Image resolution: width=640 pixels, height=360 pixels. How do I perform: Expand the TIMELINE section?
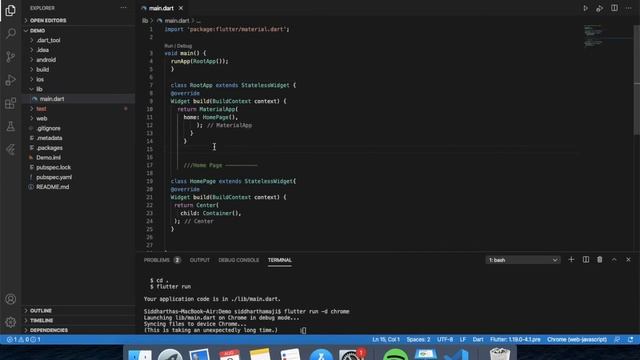point(41,320)
